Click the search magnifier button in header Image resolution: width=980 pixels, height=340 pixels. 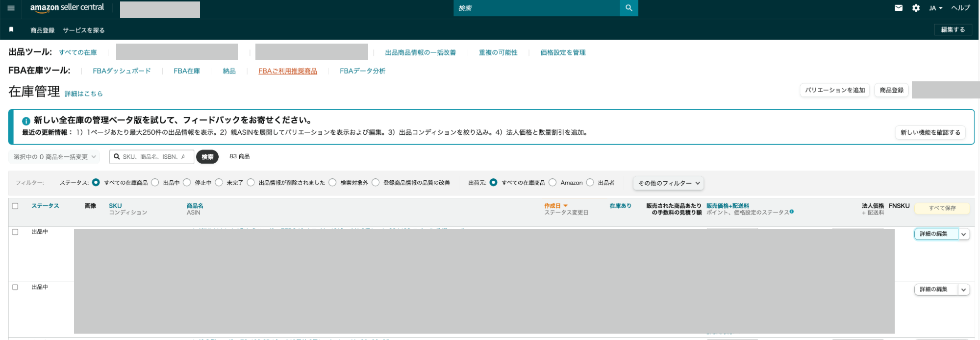click(629, 8)
